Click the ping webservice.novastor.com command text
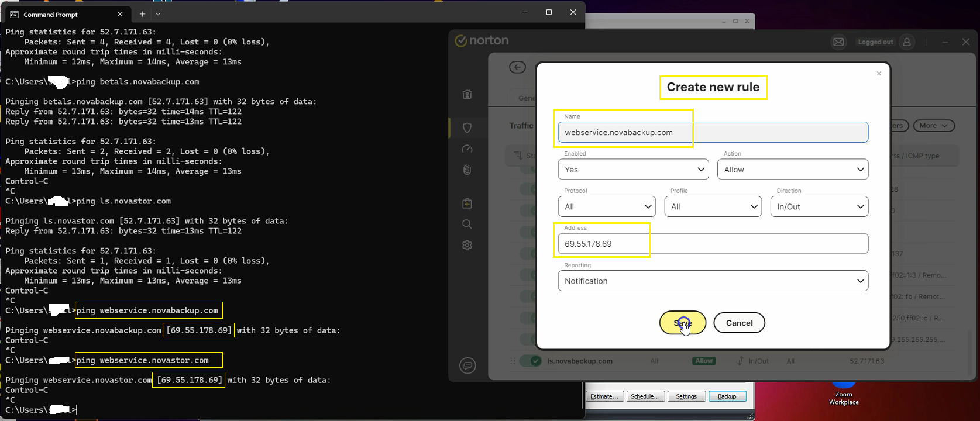 click(x=142, y=360)
